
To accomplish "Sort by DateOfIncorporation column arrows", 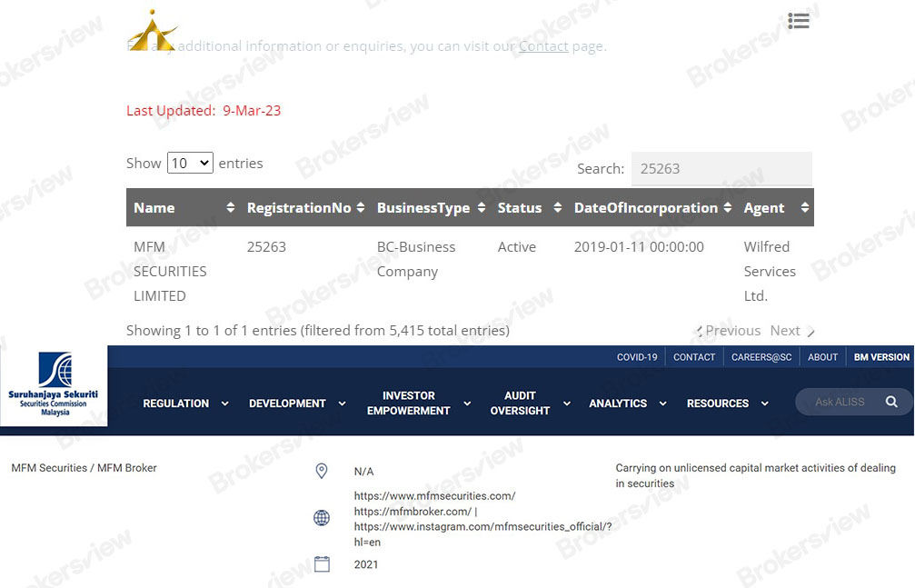I will (728, 207).
